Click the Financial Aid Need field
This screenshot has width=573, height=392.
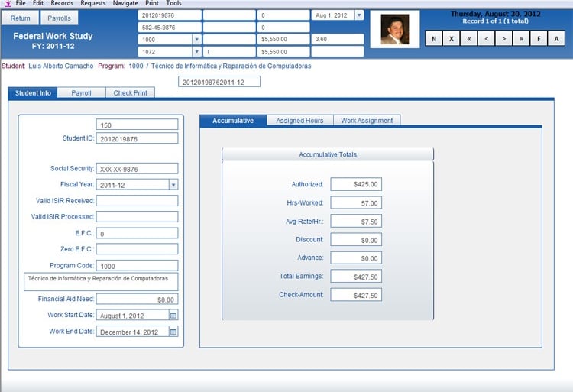click(x=137, y=300)
